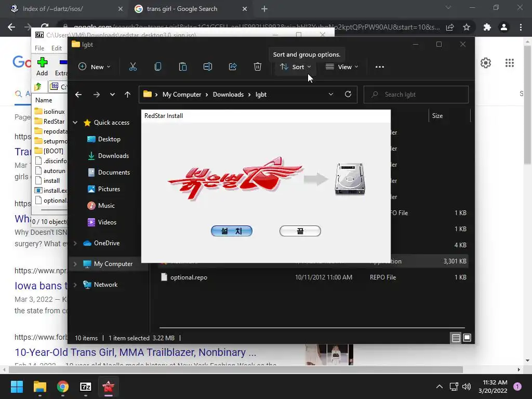Screen dimensions: 532x399
Task: Open the See more ellipsis menu
Action: (x=380, y=67)
